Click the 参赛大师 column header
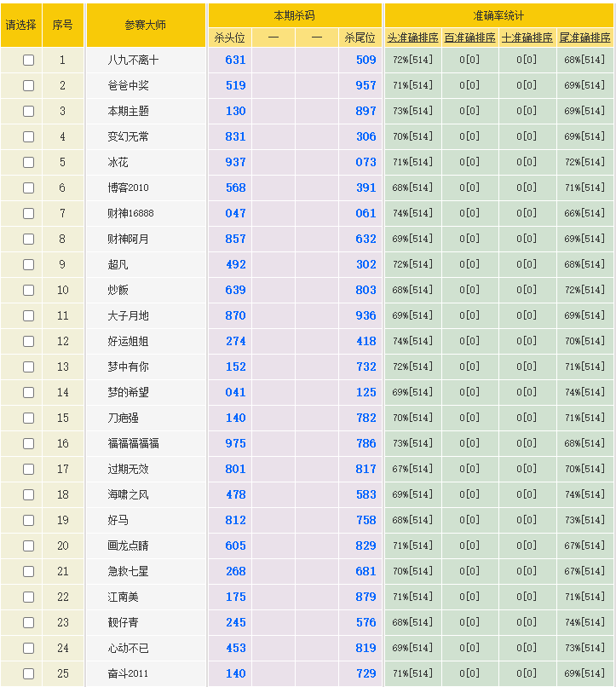This screenshot has width=616, height=687. pyautogui.click(x=145, y=26)
